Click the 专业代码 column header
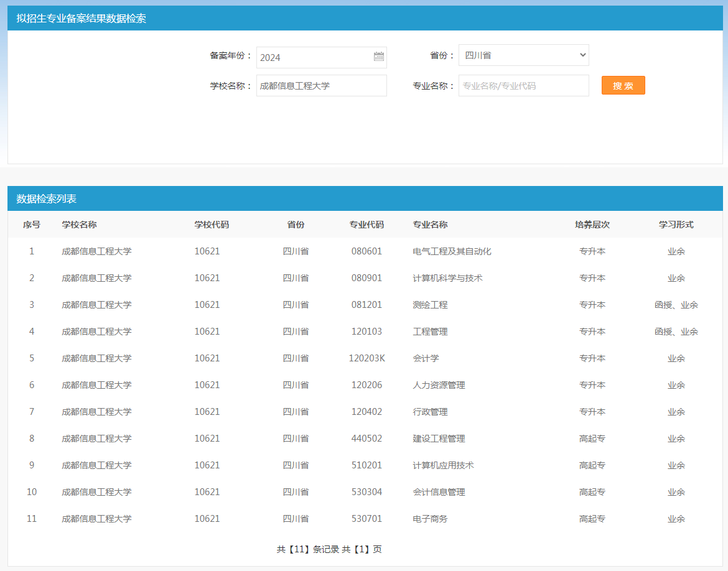The height and width of the screenshot is (571, 728). (366, 225)
